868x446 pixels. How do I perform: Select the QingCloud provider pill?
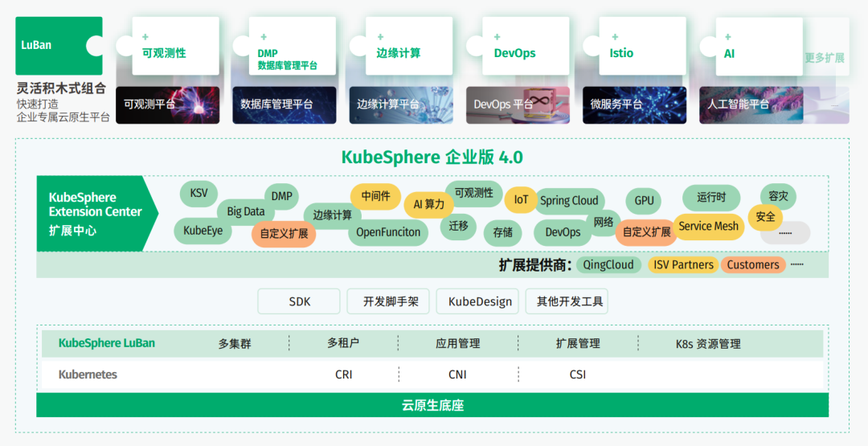click(x=608, y=265)
